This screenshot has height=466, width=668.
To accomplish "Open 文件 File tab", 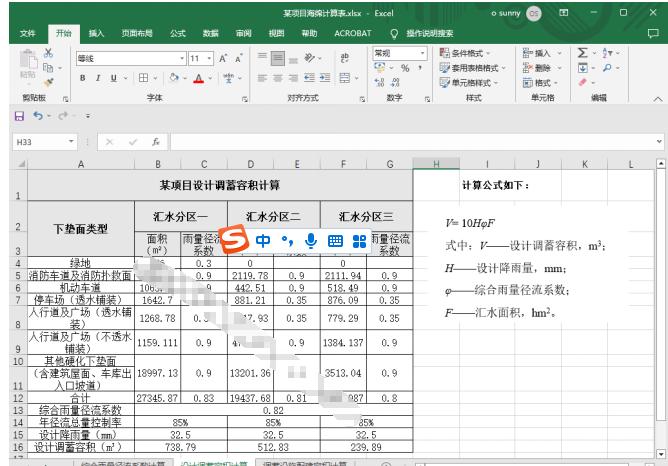I will coord(28,33).
